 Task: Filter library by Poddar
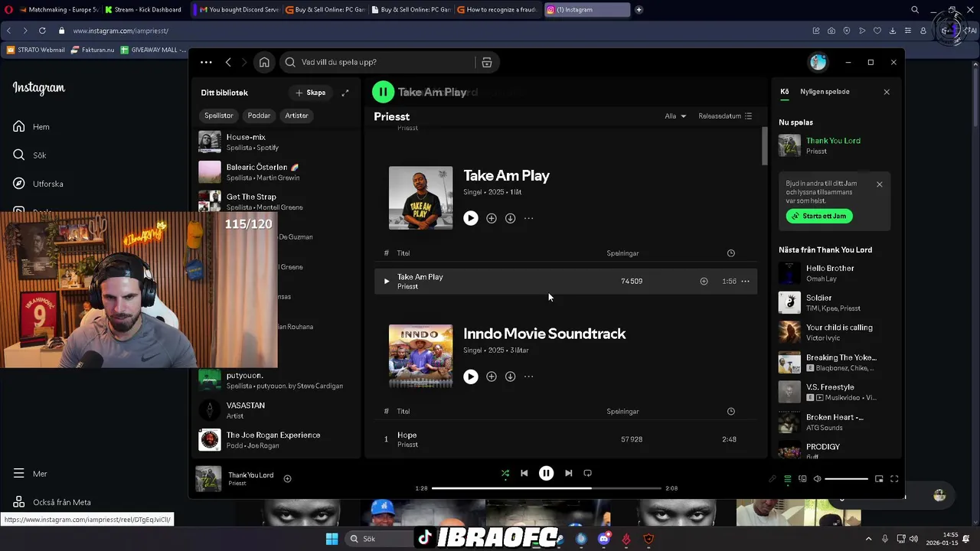(259, 116)
